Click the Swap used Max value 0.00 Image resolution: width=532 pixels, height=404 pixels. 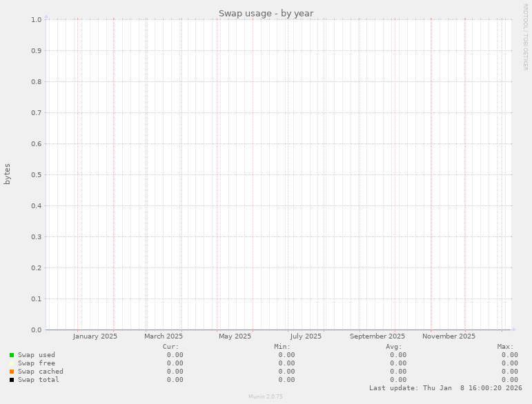pyautogui.click(x=510, y=355)
